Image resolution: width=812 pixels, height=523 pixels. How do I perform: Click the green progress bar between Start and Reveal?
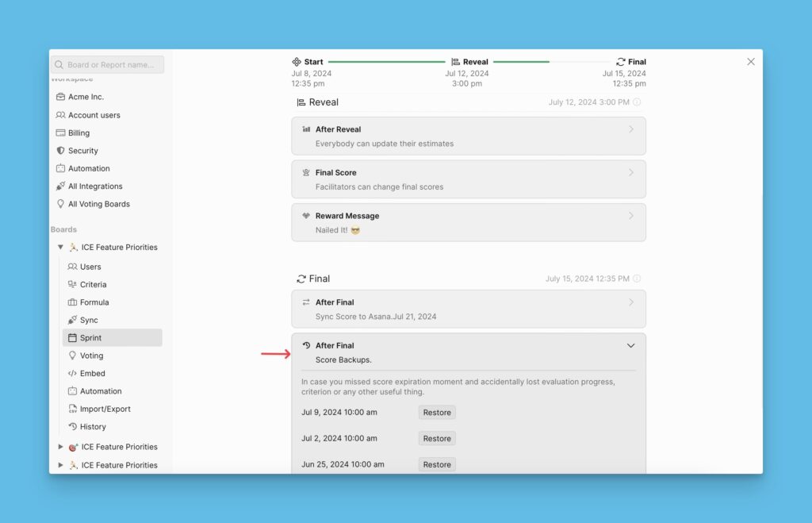click(386, 61)
